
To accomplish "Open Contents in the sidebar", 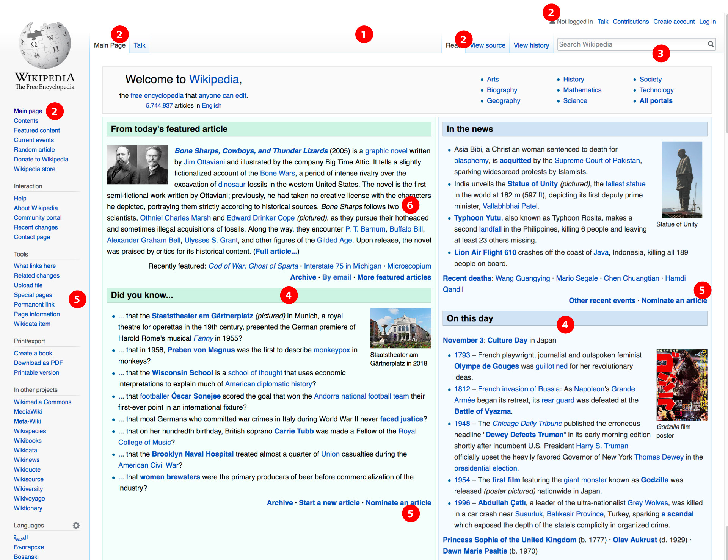I will tap(26, 120).
